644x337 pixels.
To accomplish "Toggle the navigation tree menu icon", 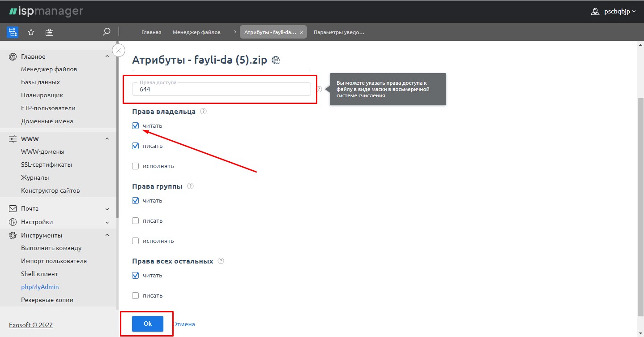I will click(13, 32).
